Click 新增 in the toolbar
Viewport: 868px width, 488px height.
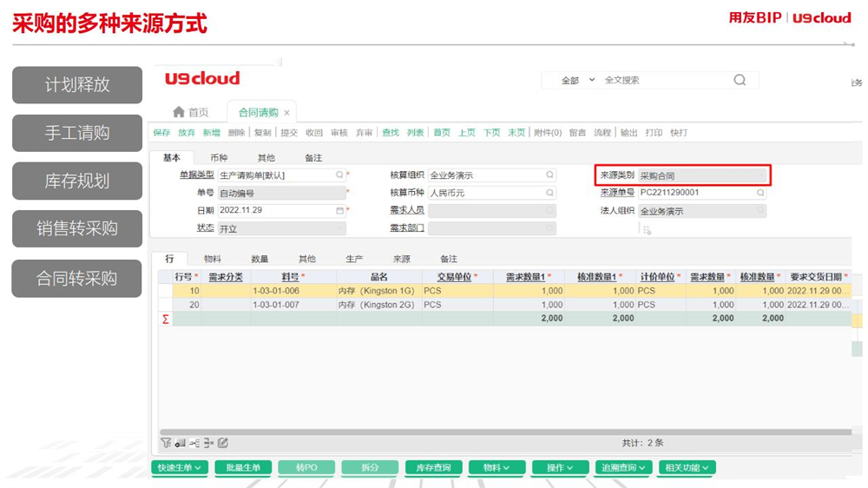pyautogui.click(x=212, y=132)
